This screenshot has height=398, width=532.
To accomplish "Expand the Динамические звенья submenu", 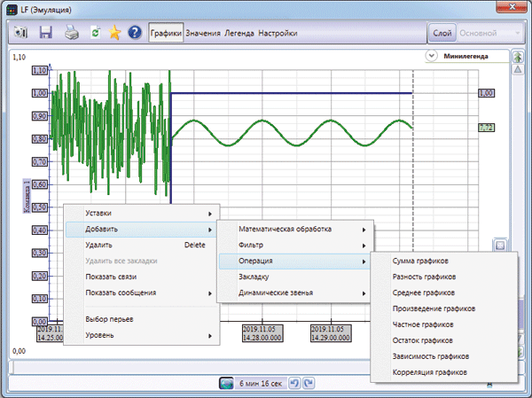I will (295, 293).
